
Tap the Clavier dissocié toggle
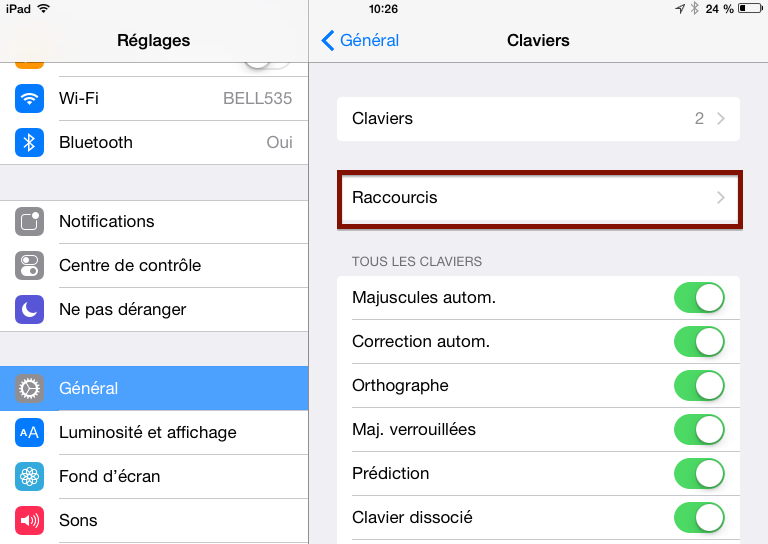tap(699, 518)
